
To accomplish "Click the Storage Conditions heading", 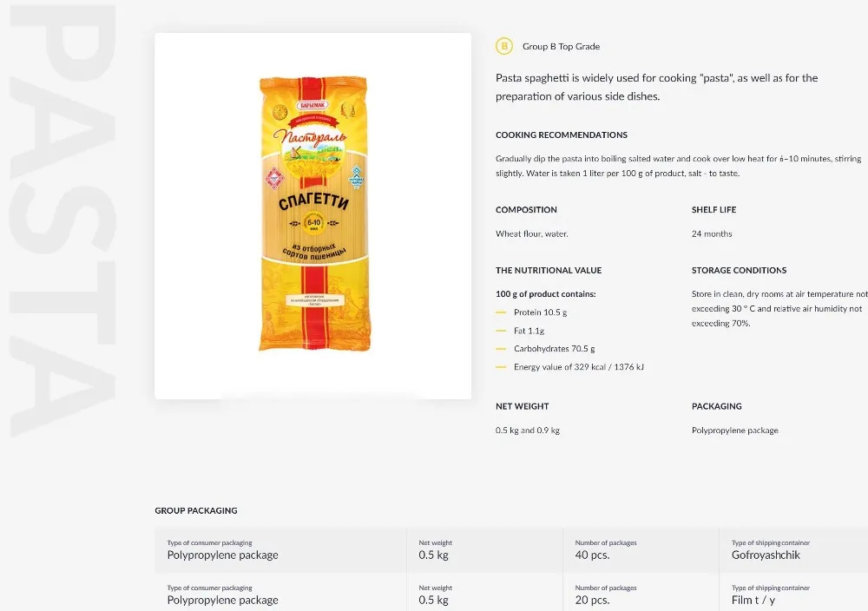I will [739, 271].
